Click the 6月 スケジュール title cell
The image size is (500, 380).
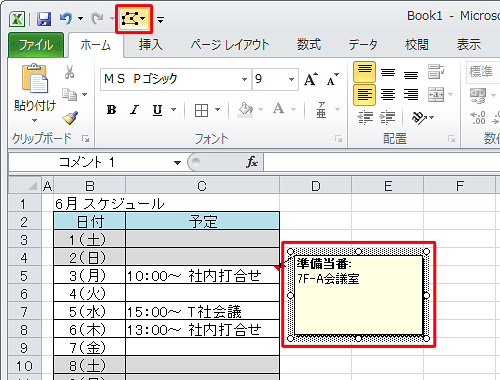90,204
